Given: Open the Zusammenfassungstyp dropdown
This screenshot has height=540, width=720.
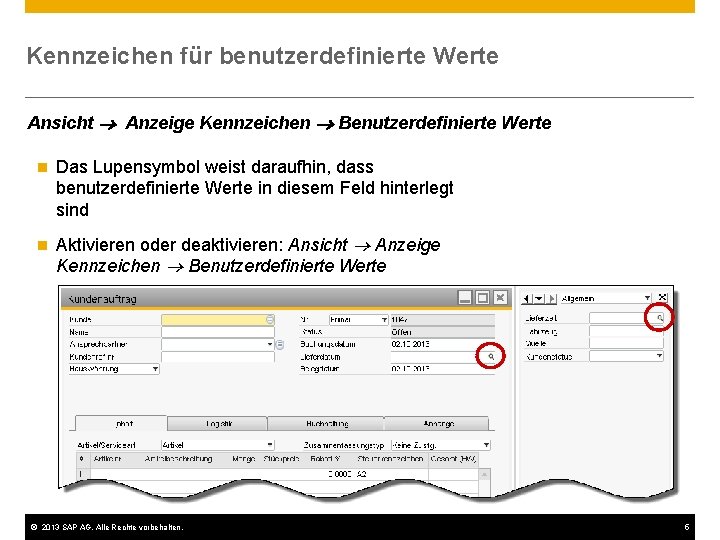Looking at the screenshot, I should [486, 444].
